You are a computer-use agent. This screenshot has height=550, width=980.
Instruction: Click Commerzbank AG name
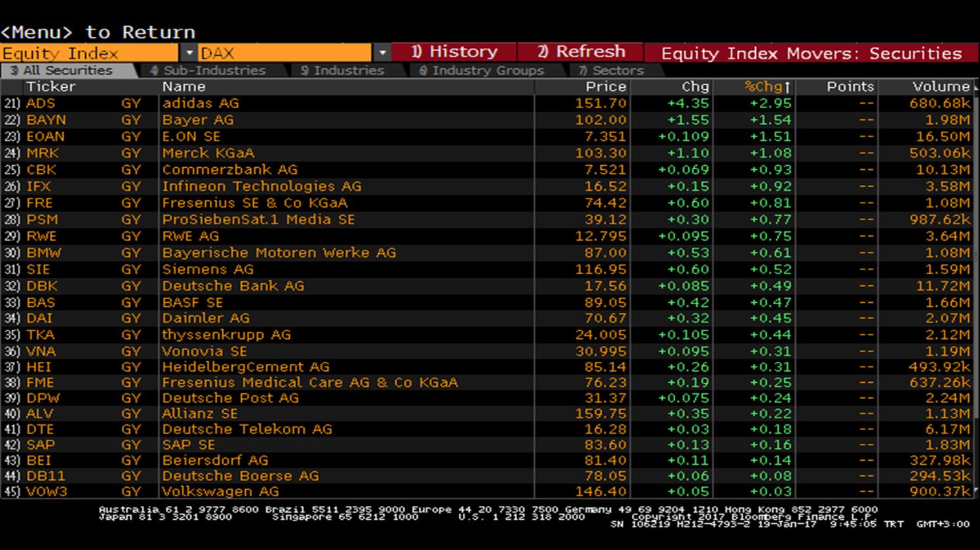pos(229,169)
